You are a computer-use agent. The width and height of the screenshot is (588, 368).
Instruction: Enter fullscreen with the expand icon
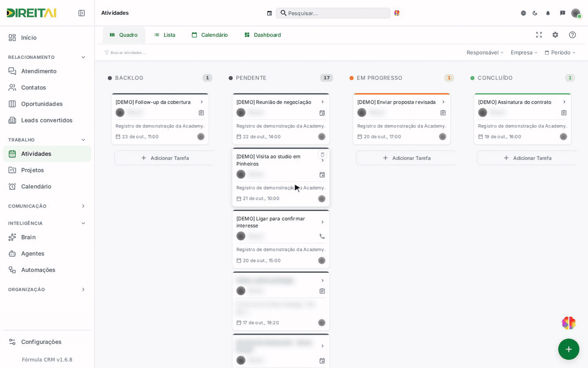click(x=539, y=35)
